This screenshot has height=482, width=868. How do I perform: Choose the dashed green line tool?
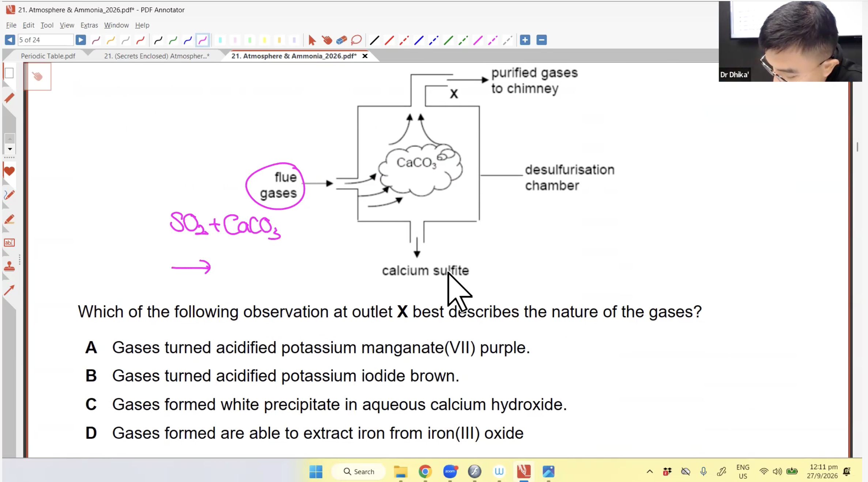[463, 40]
